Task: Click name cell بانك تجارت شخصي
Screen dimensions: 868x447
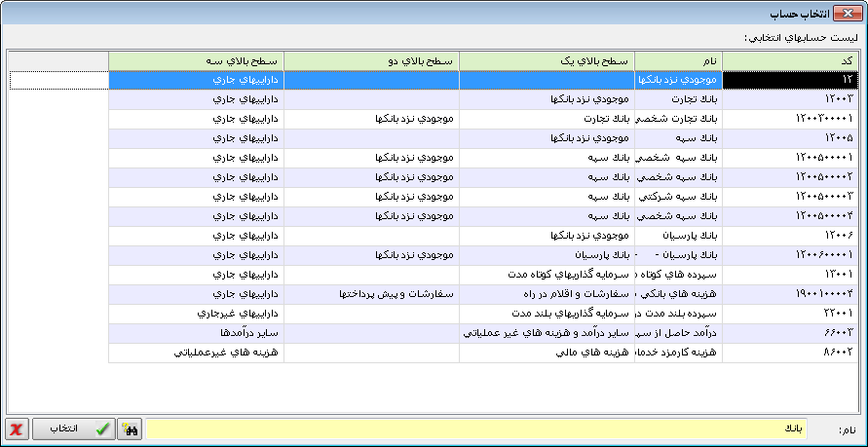Action: (679, 119)
